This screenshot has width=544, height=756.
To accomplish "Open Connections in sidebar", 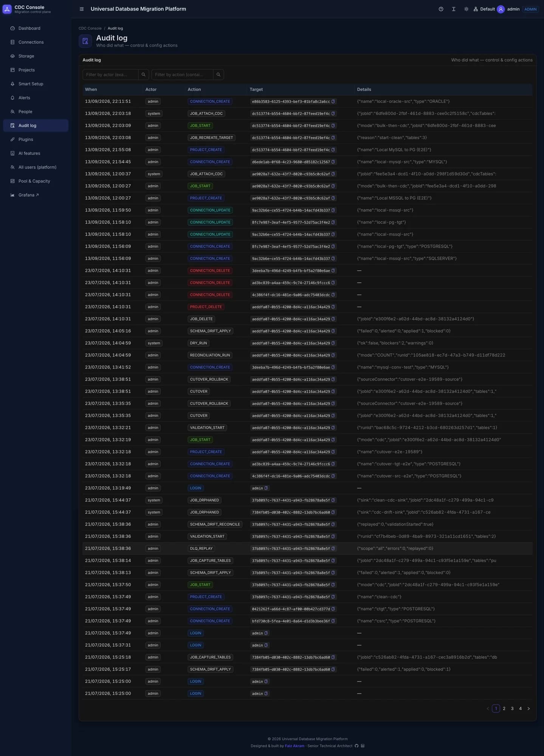I will [x=36, y=42].
